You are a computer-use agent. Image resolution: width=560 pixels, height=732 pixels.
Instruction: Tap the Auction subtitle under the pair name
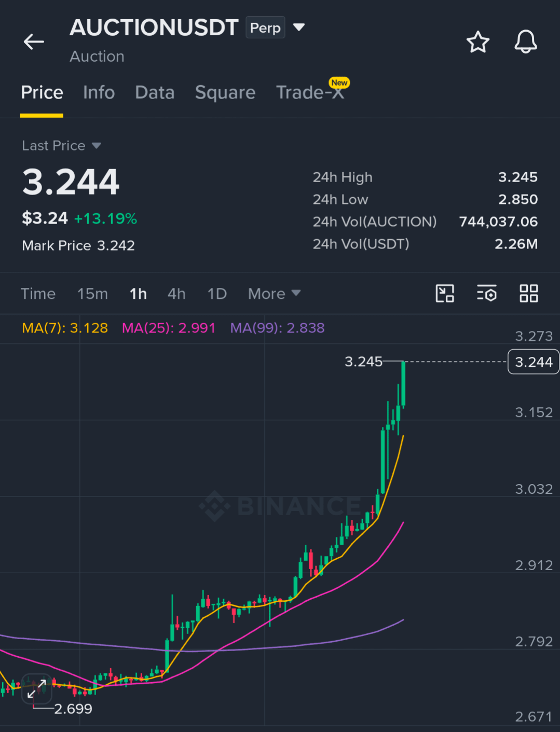(97, 57)
